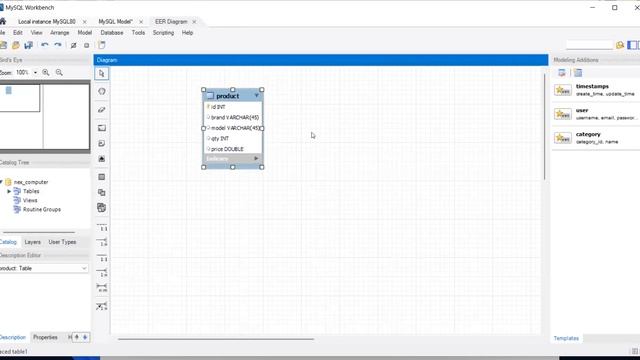Viewport: 640px width, 360px height.
Task: Click the redo arrow in toolbar
Action: tap(58, 45)
